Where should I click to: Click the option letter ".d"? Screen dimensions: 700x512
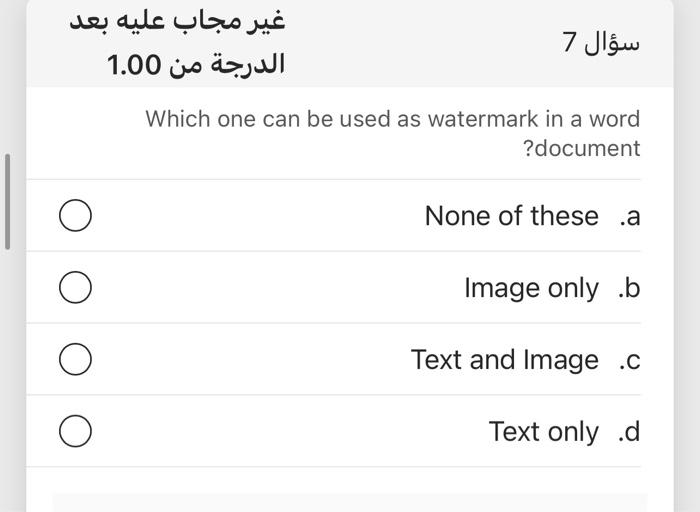point(629,432)
